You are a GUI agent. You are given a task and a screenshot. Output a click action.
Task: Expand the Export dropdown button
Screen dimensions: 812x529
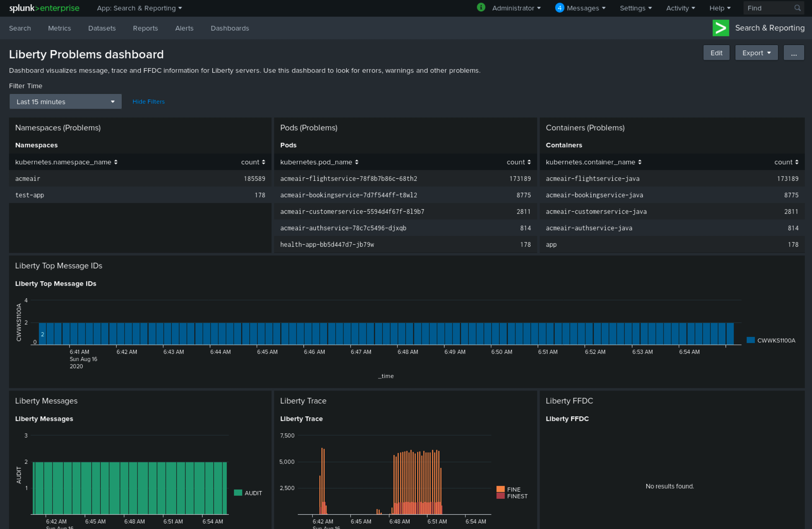tap(756, 53)
